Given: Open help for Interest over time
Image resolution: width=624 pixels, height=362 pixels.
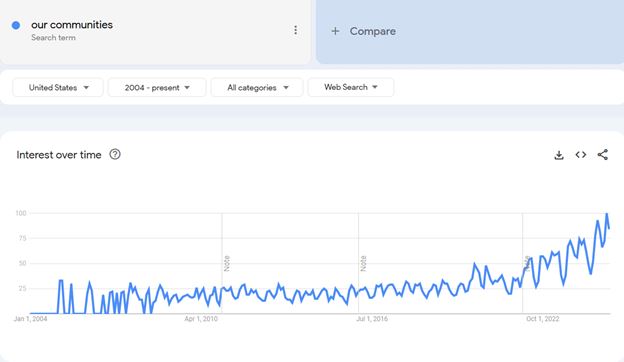Looking at the screenshot, I should coord(115,154).
